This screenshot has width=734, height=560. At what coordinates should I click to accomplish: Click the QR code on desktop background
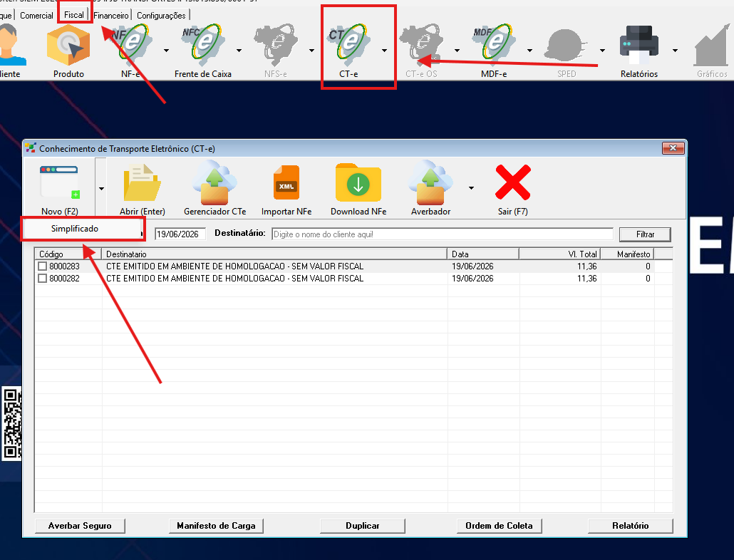pyautogui.click(x=11, y=422)
